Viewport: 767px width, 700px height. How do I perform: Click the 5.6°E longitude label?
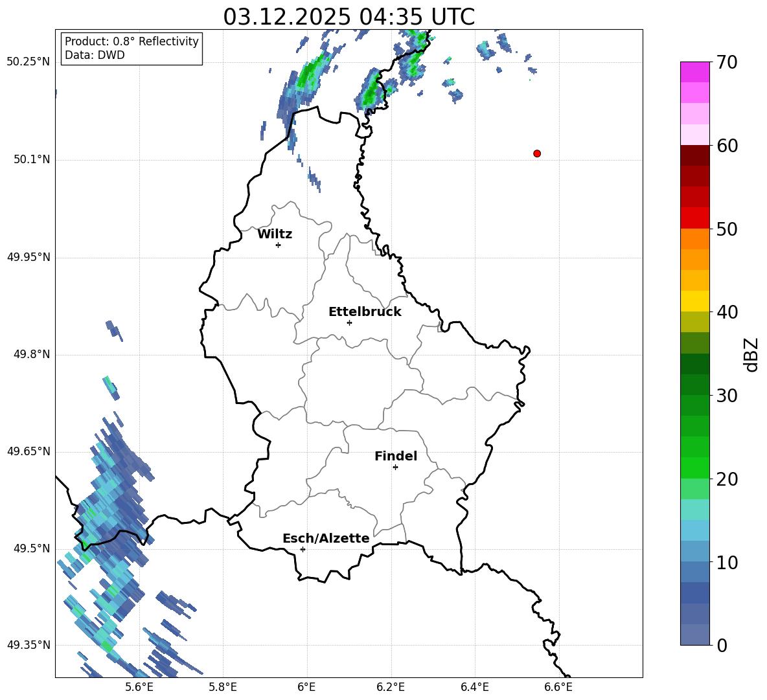point(139,687)
